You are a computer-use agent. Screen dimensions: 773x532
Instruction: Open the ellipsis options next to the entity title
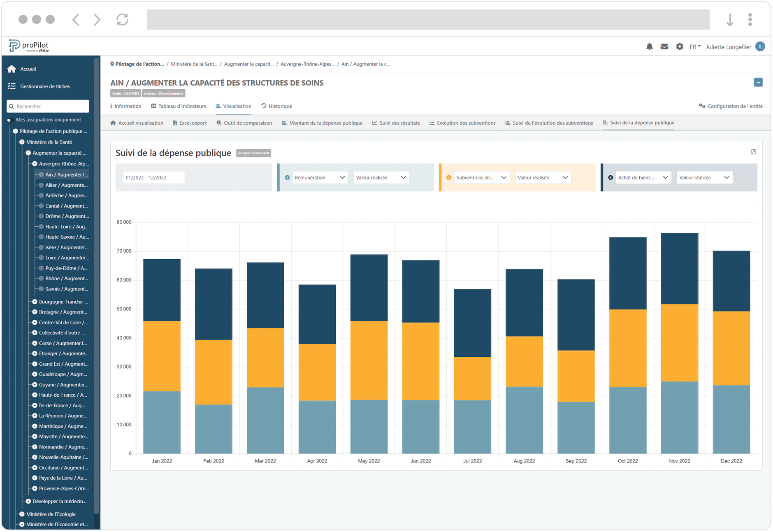coord(758,82)
